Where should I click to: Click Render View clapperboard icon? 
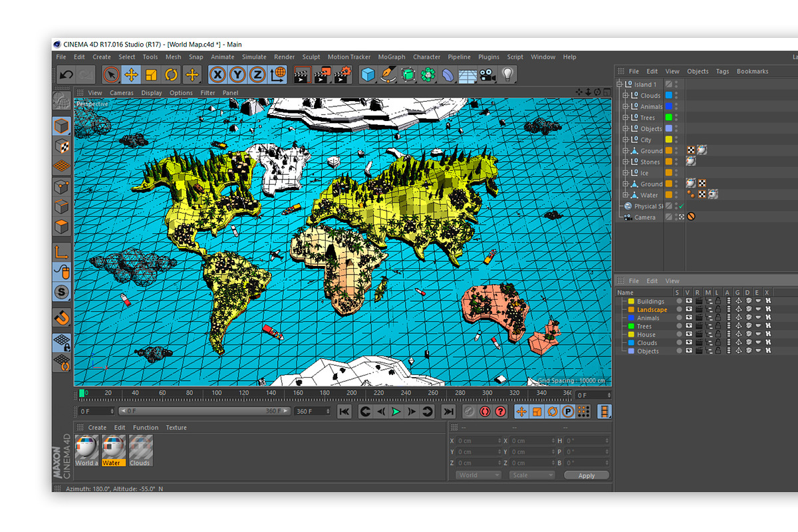click(302, 74)
